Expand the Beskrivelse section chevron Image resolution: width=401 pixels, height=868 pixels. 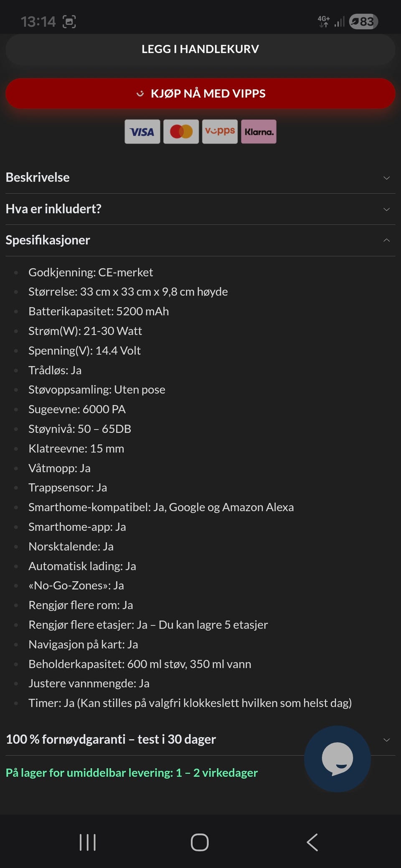(386, 178)
